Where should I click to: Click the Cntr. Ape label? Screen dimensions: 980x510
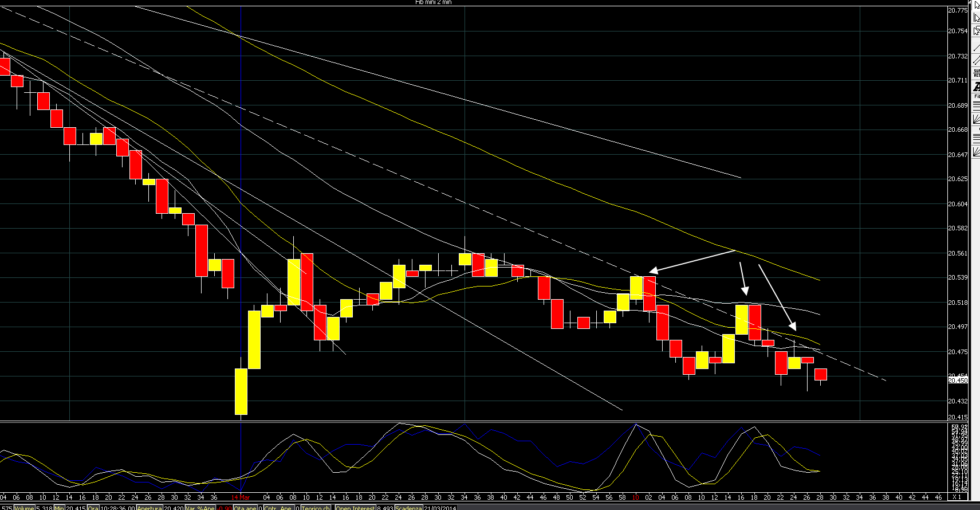[x=279, y=508]
